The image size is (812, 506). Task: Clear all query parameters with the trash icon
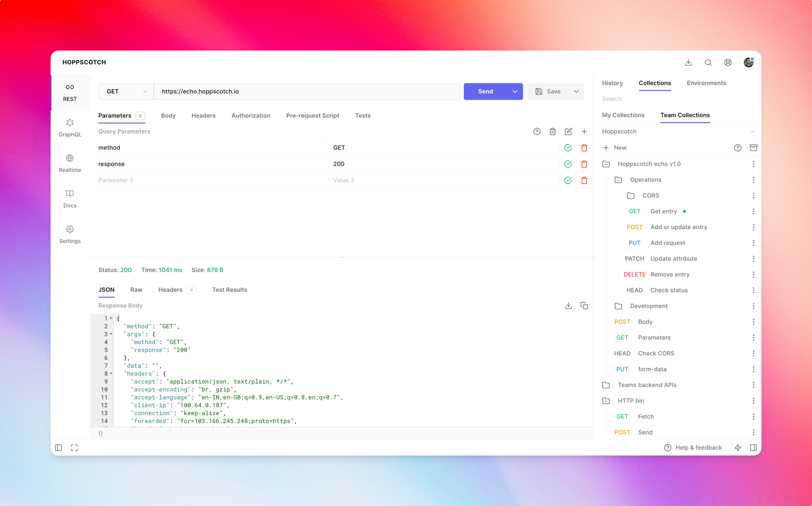pos(553,131)
